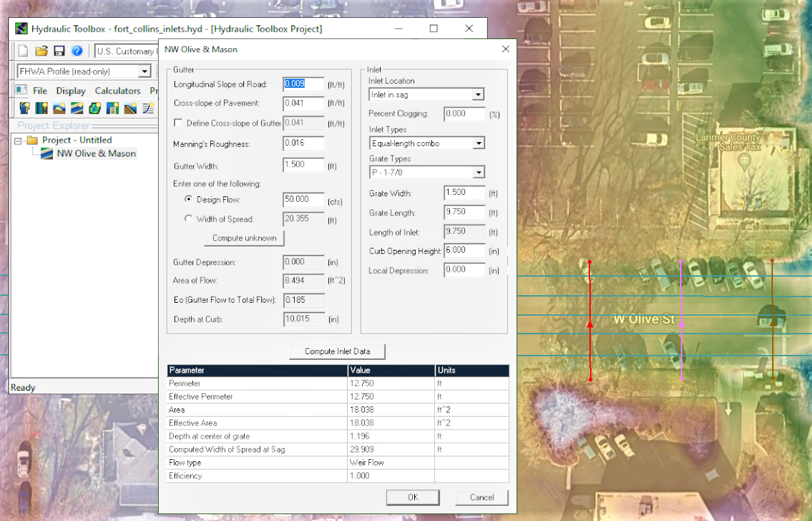The width and height of the screenshot is (812, 521).
Task: Save the fort_collins_inlets project
Action: [x=58, y=50]
